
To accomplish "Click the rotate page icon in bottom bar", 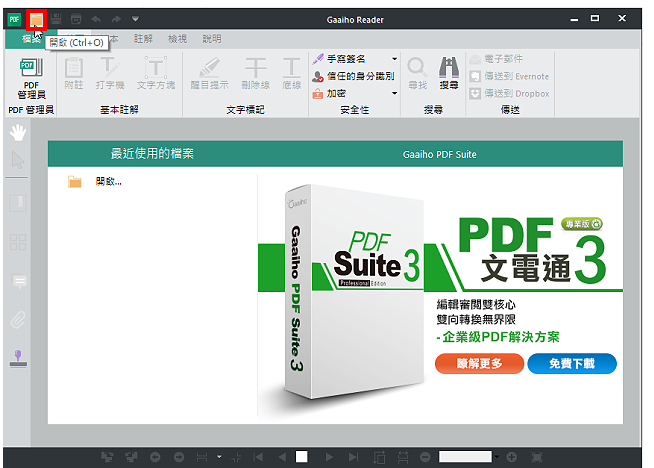I will [379, 458].
